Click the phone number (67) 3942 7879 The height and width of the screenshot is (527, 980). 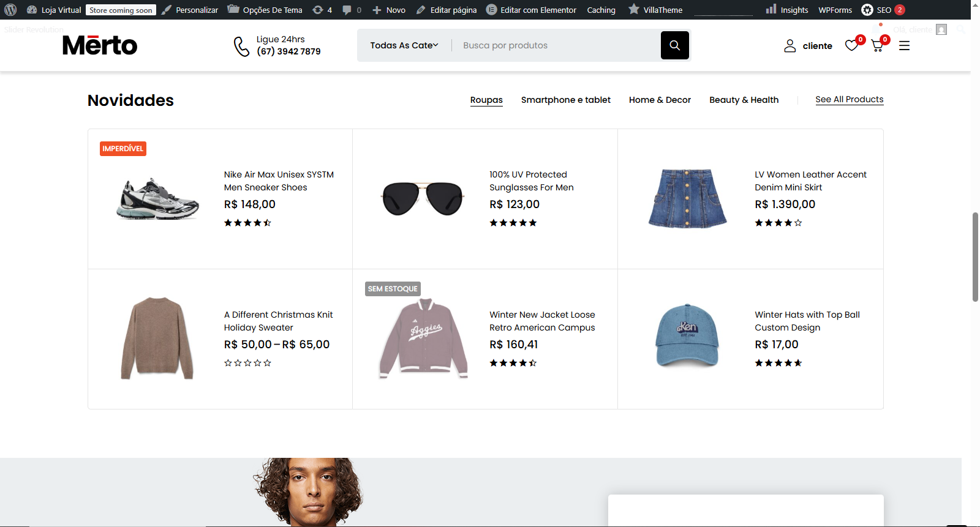pyautogui.click(x=288, y=51)
